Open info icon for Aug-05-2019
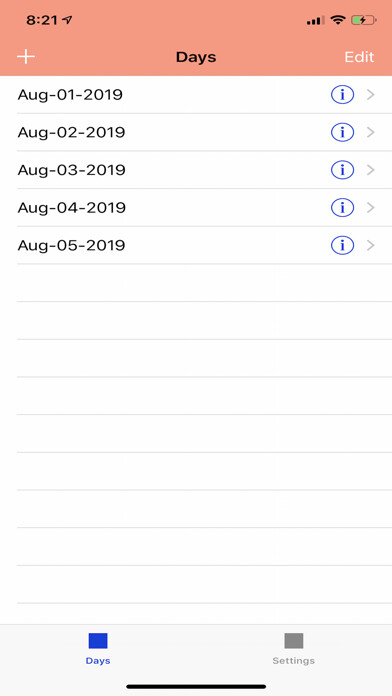The image size is (392, 696). (342, 245)
